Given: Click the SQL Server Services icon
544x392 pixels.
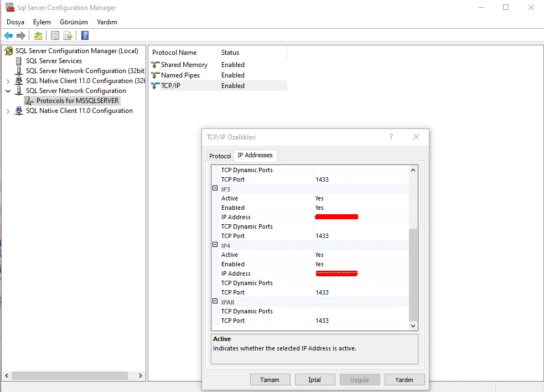Looking at the screenshot, I should (x=19, y=61).
